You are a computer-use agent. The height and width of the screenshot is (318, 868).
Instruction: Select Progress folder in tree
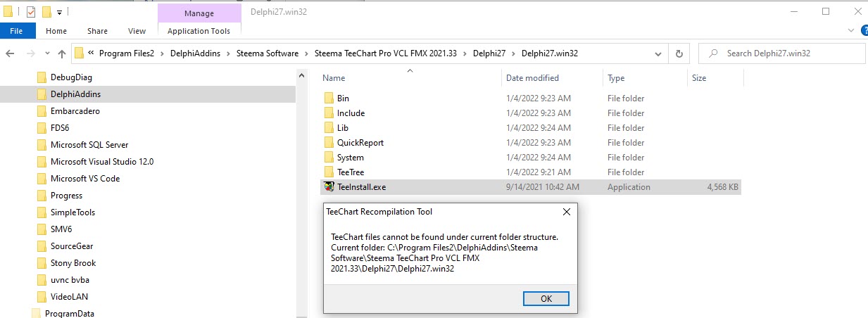[66, 196]
